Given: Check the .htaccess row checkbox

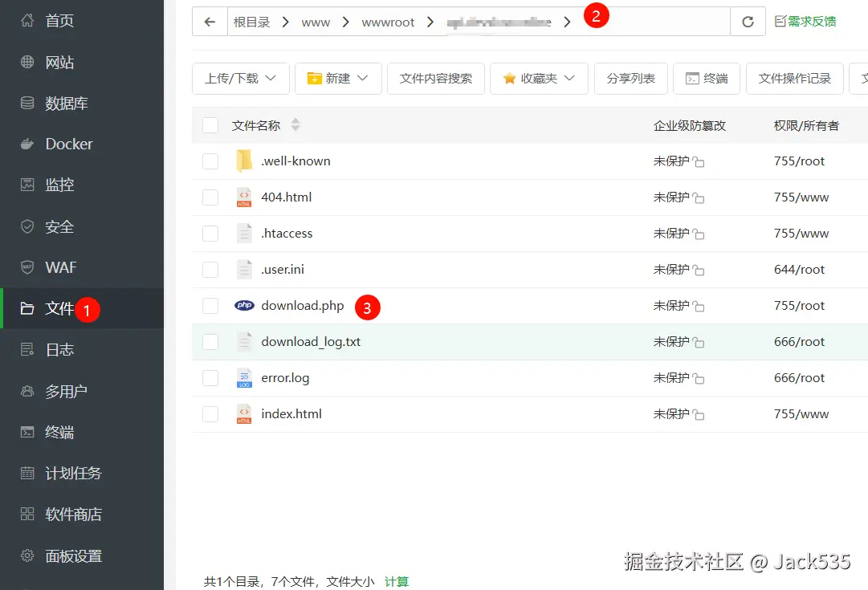Looking at the screenshot, I should point(210,234).
